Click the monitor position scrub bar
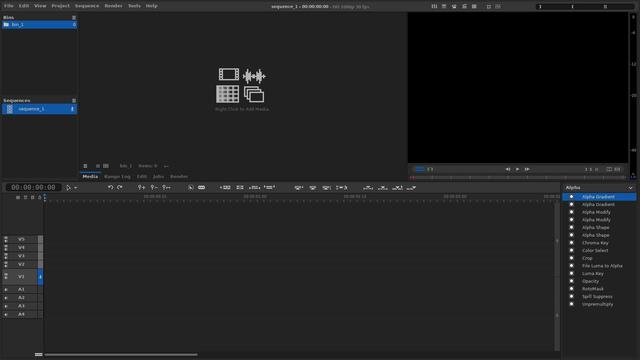Image resolution: width=640 pixels, height=360 pixels. click(x=518, y=178)
